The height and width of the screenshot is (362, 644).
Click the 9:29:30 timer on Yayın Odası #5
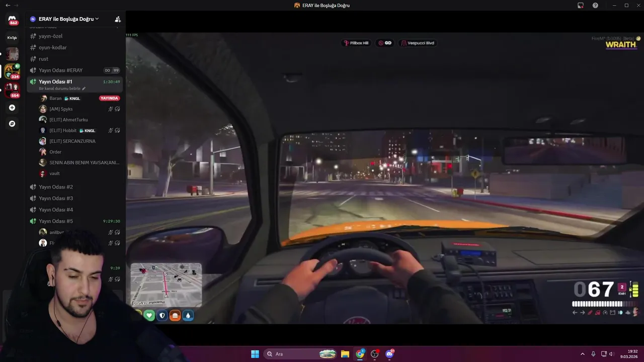112,221
